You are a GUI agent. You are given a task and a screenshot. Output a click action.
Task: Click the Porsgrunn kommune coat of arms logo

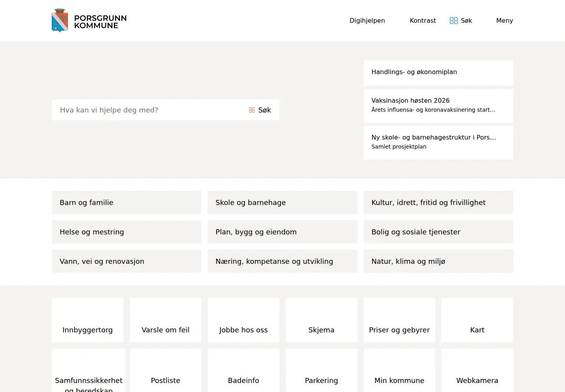pyautogui.click(x=60, y=20)
